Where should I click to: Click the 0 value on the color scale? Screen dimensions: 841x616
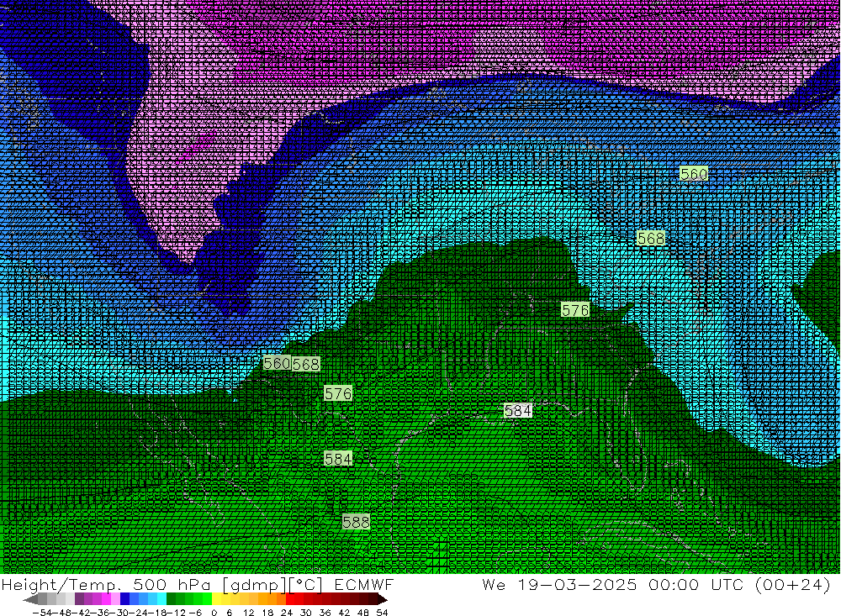[x=214, y=613]
